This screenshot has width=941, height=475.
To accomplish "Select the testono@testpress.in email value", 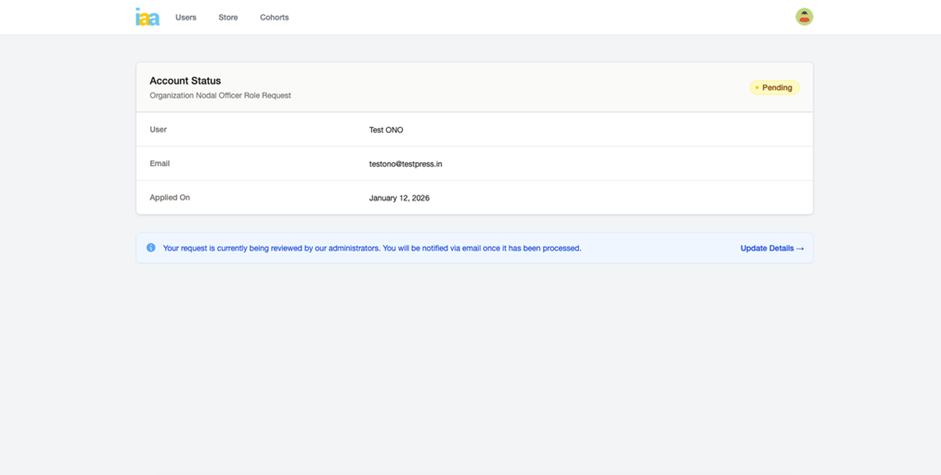I will pyautogui.click(x=405, y=164).
